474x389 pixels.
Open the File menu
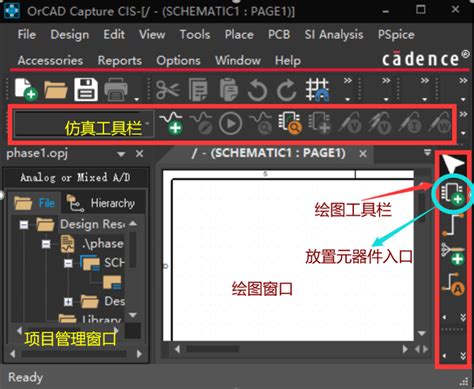(27, 34)
